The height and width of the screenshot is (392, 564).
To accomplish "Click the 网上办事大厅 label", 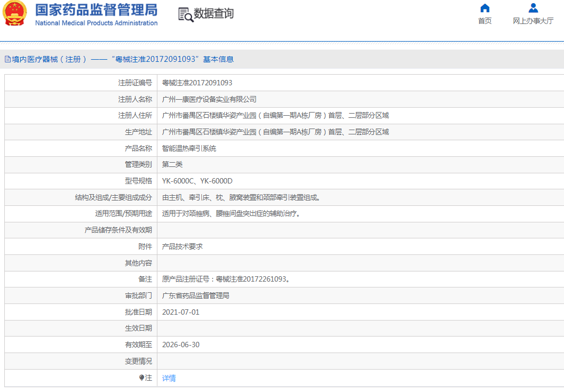I will (x=533, y=21).
